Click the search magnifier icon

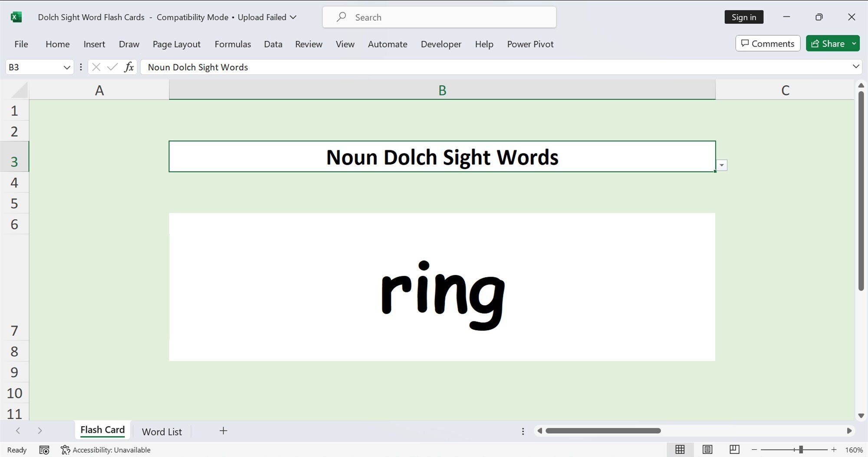[342, 17]
